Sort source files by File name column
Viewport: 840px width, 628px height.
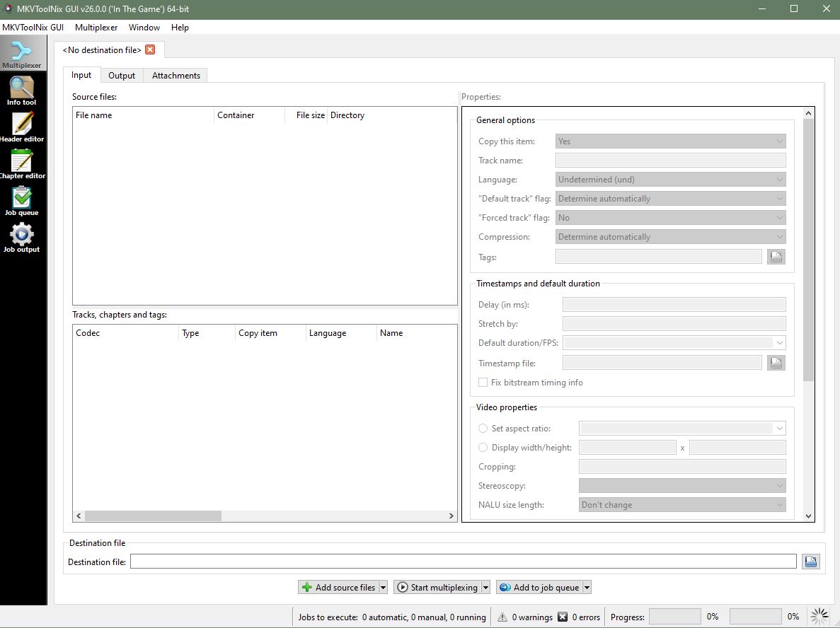coord(143,115)
